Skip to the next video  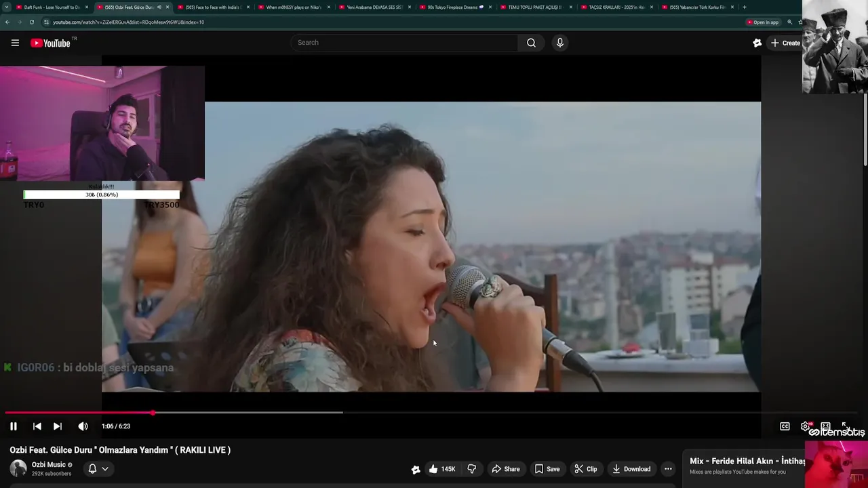click(x=58, y=426)
